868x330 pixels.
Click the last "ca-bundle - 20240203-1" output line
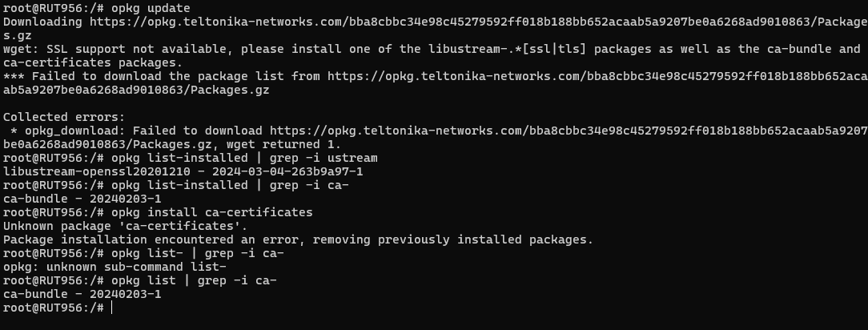(x=82, y=294)
